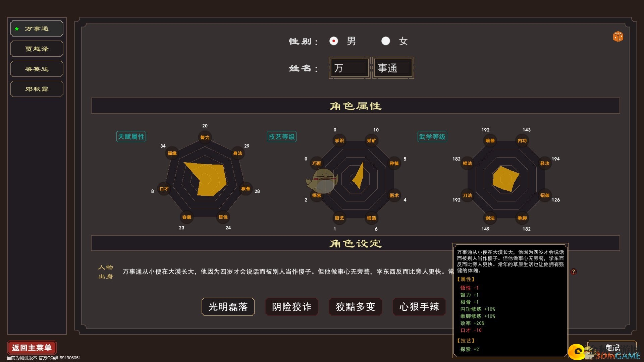The image size is (644, 362).
Task: Choose the 心狠手辣 personality option
Action: click(x=419, y=307)
